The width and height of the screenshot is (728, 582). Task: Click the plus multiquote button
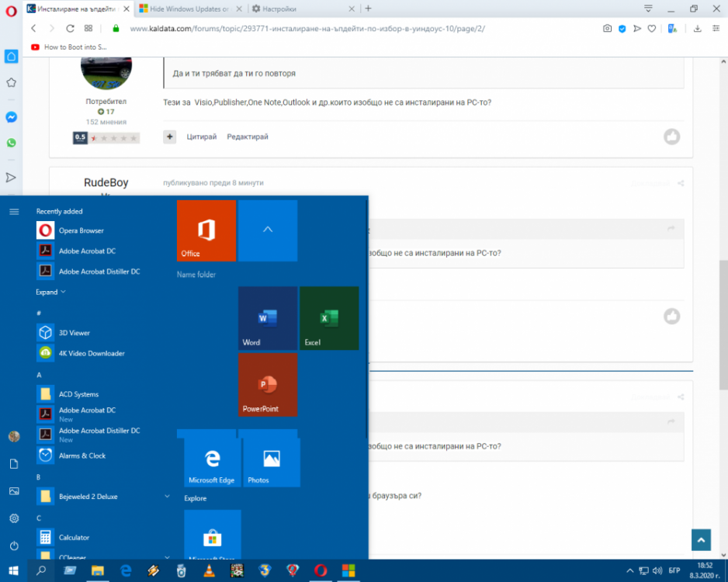(x=169, y=137)
